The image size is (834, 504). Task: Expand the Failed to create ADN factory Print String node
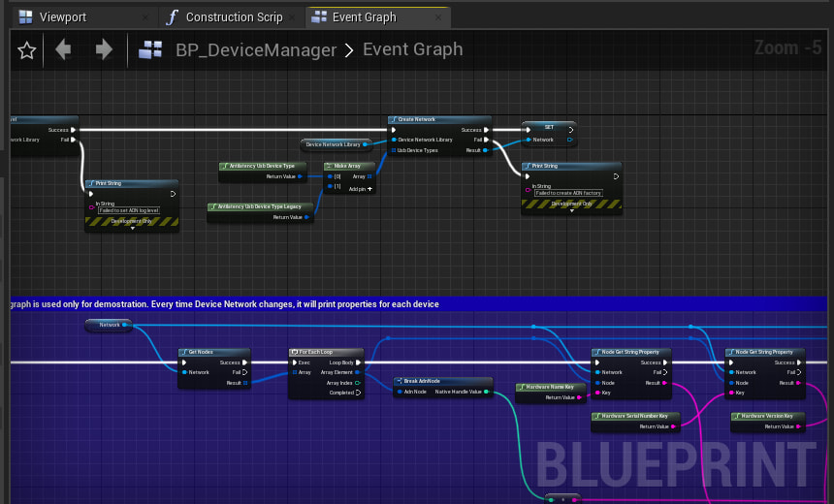[572, 211]
